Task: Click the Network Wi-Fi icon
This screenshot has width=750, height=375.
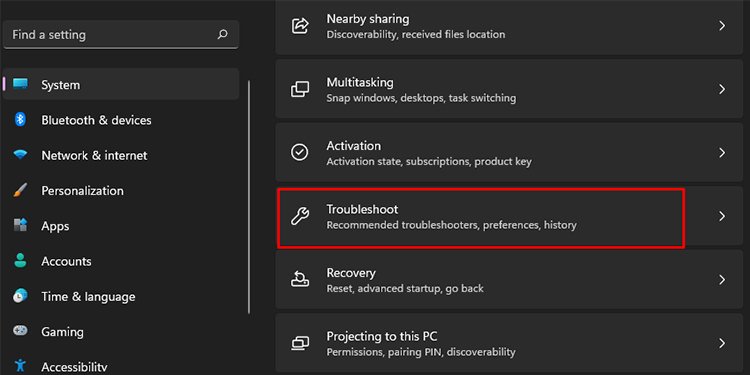Action: click(20, 155)
